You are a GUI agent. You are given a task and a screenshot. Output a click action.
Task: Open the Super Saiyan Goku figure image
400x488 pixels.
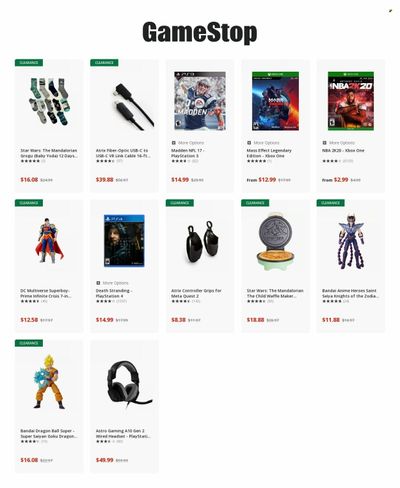[x=49, y=382]
